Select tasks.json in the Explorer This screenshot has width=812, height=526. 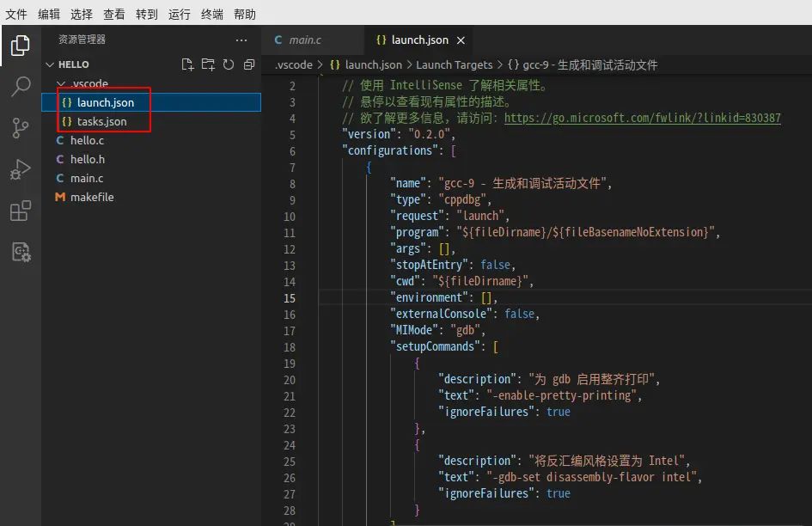(102, 120)
